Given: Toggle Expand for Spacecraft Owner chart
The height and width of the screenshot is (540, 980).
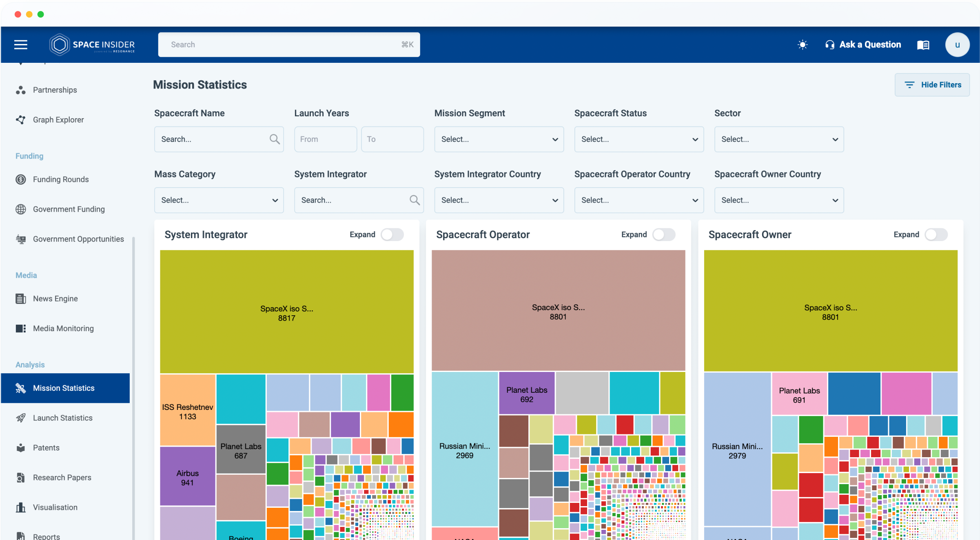Looking at the screenshot, I should point(936,235).
